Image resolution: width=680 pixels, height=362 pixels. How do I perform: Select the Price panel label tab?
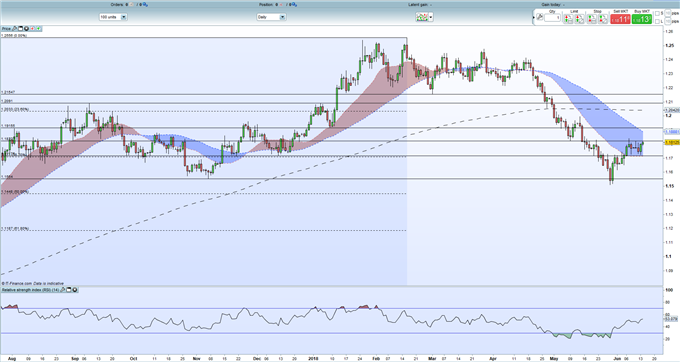pos(6,29)
